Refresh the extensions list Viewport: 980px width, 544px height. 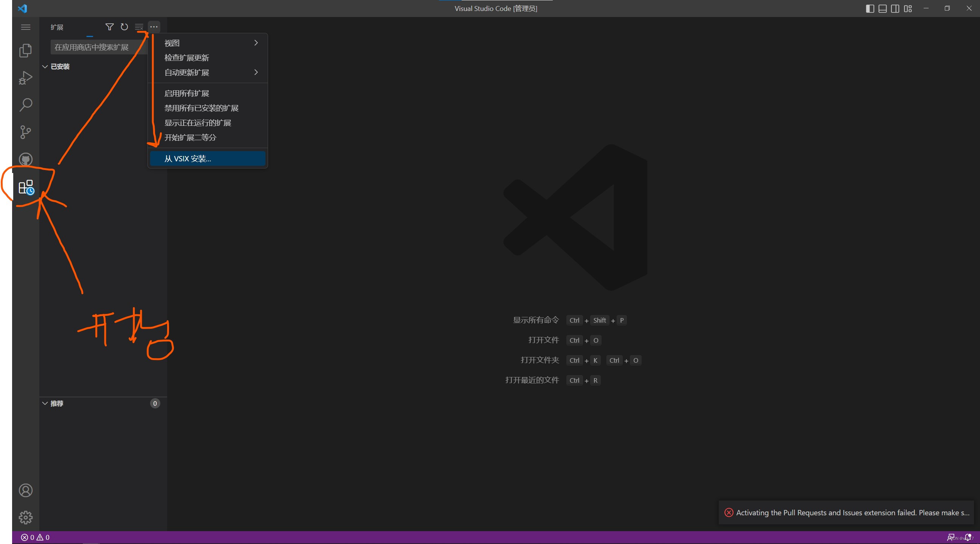point(124,27)
